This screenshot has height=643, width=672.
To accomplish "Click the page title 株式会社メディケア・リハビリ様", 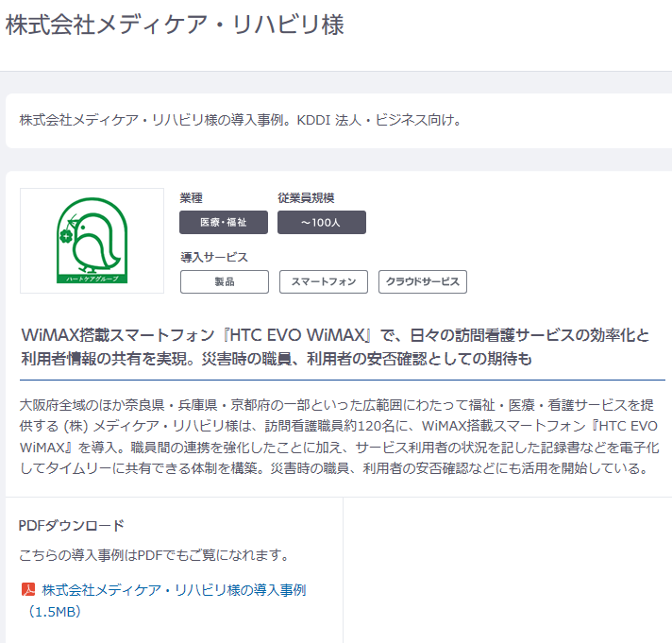I will [x=175, y=25].
